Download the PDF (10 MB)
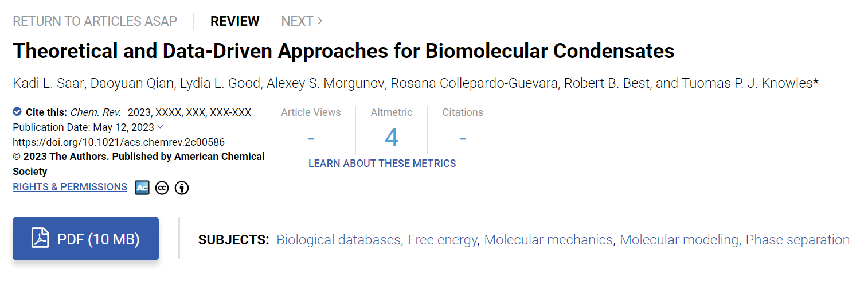 [85, 239]
